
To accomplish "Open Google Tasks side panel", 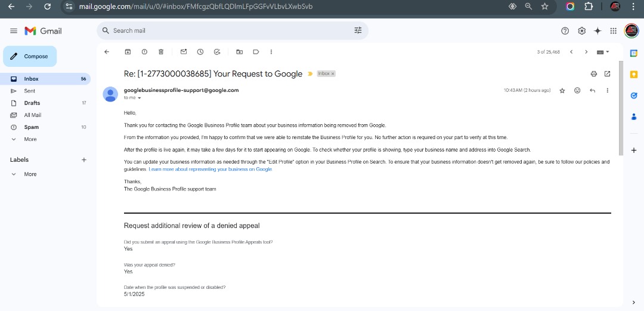I will pyautogui.click(x=634, y=96).
